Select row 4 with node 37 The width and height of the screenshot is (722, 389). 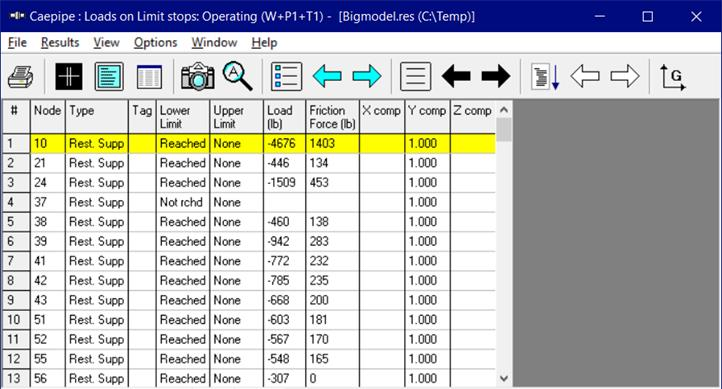point(249,202)
